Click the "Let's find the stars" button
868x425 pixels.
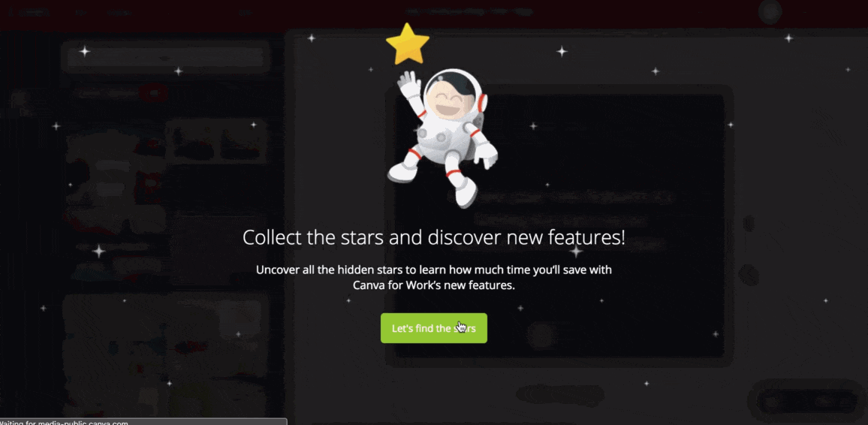(x=433, y=328)
